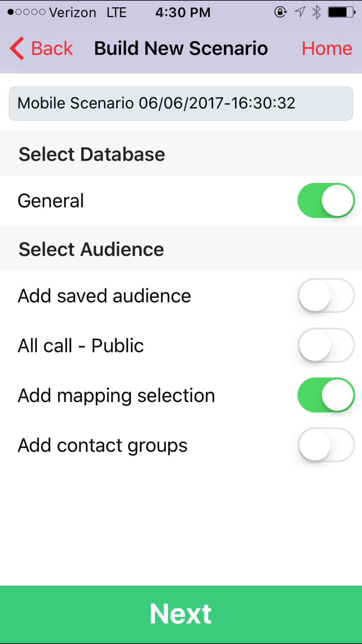Disable the General database toggle
The height and width of the screenshot is (644, 362).
tap(326, 200)
